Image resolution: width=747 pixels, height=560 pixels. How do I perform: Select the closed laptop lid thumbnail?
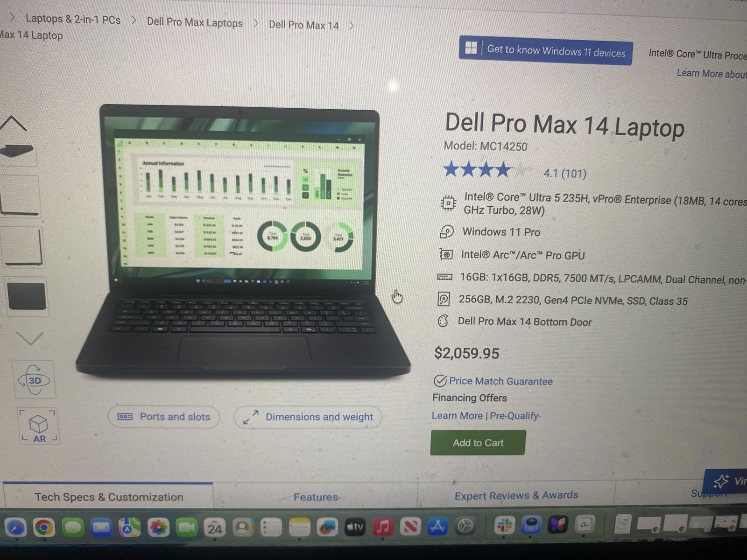click(x=27, y=296)
